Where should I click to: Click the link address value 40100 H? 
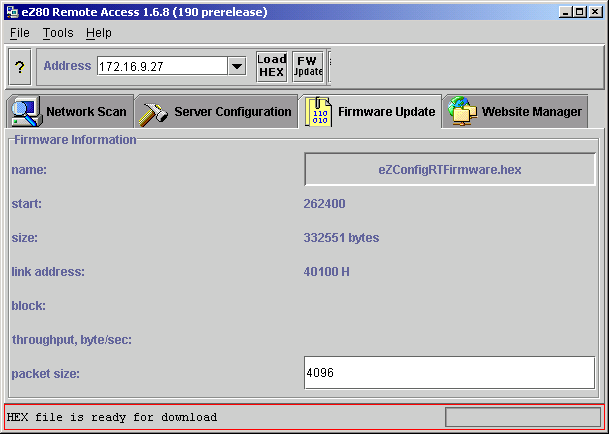click(x=326, y=272)
